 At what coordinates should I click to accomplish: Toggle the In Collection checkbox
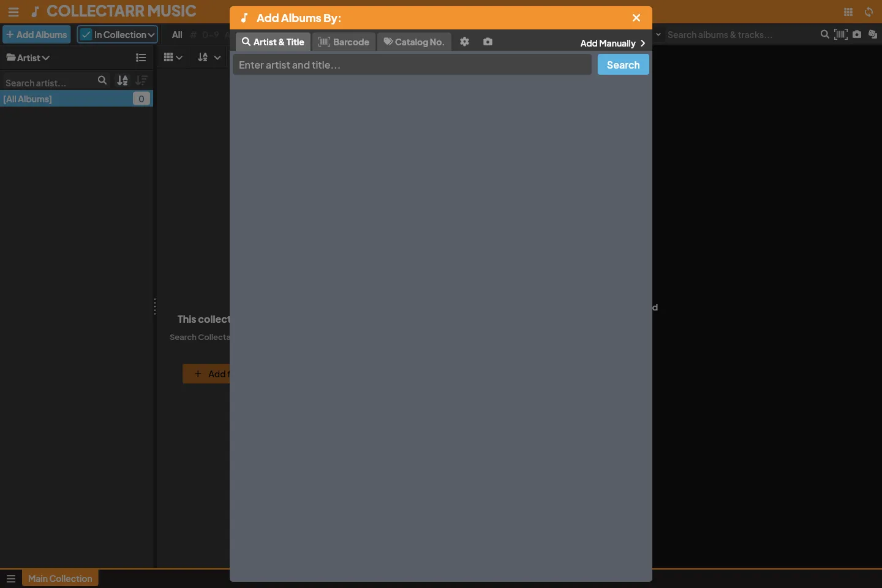[x=86, y=34]
